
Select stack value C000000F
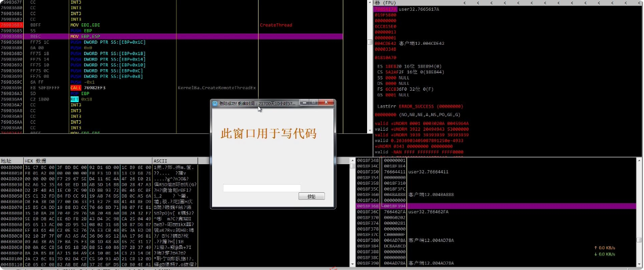(x=395, y=235)
